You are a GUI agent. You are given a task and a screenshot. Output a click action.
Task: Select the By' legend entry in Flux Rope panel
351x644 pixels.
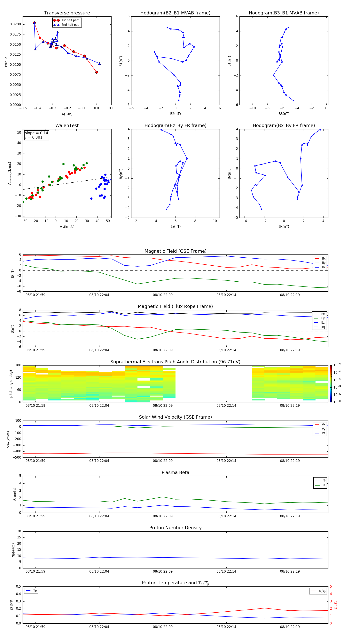[320, 318]
